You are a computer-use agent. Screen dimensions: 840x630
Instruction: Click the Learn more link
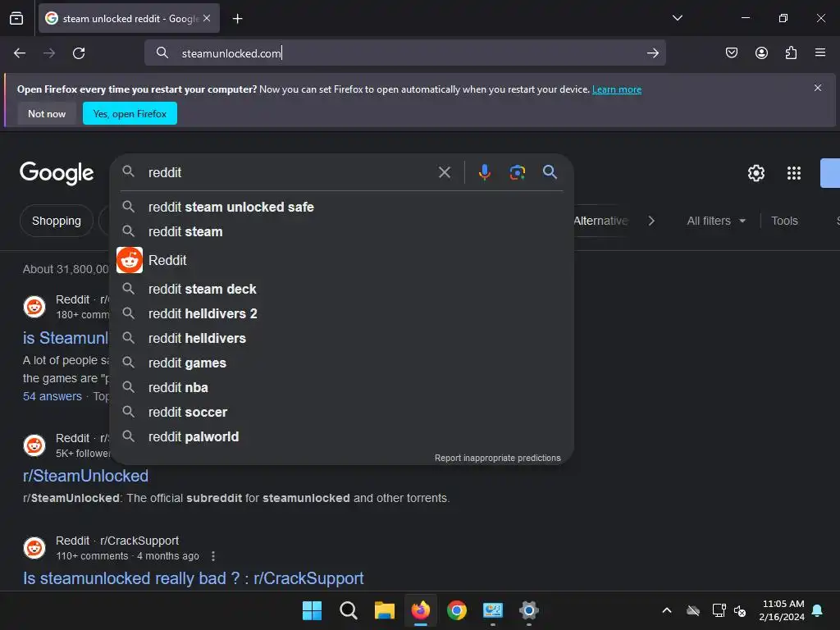pos(617,89)
